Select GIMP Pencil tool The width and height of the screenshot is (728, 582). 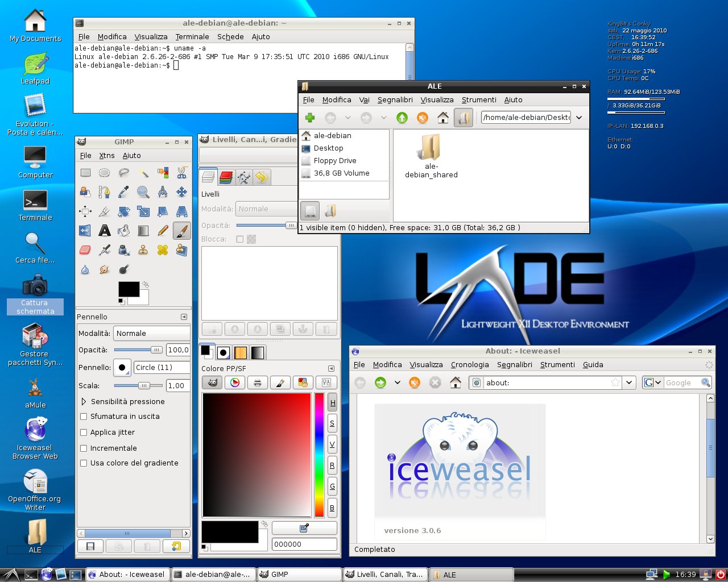pos(163,231)
